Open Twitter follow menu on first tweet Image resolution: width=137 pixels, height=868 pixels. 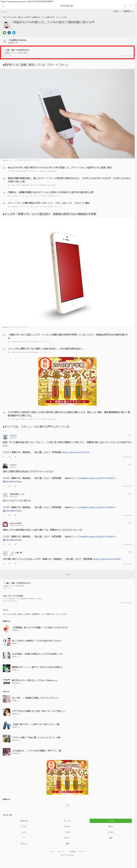pyautogui.click(x=130, y=435)
